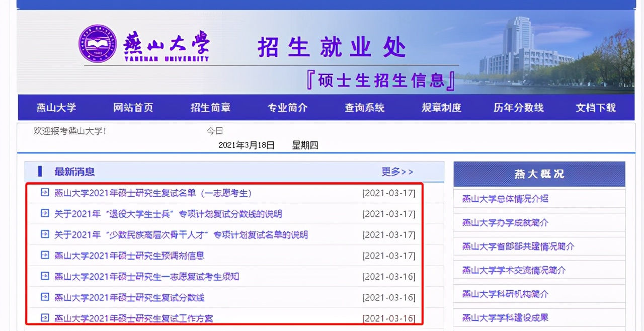Click the icon before 复试工作方案 item
644x331 pixels.
[x=44, y=318]
